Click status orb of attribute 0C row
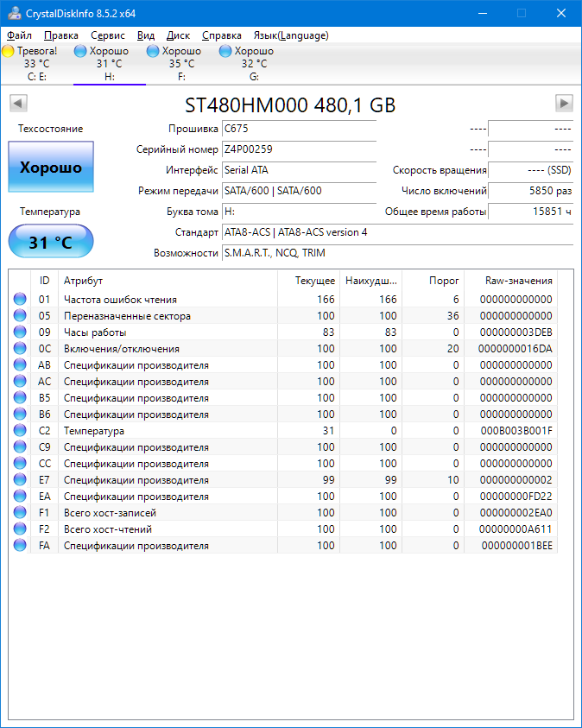 click(20, 348)
